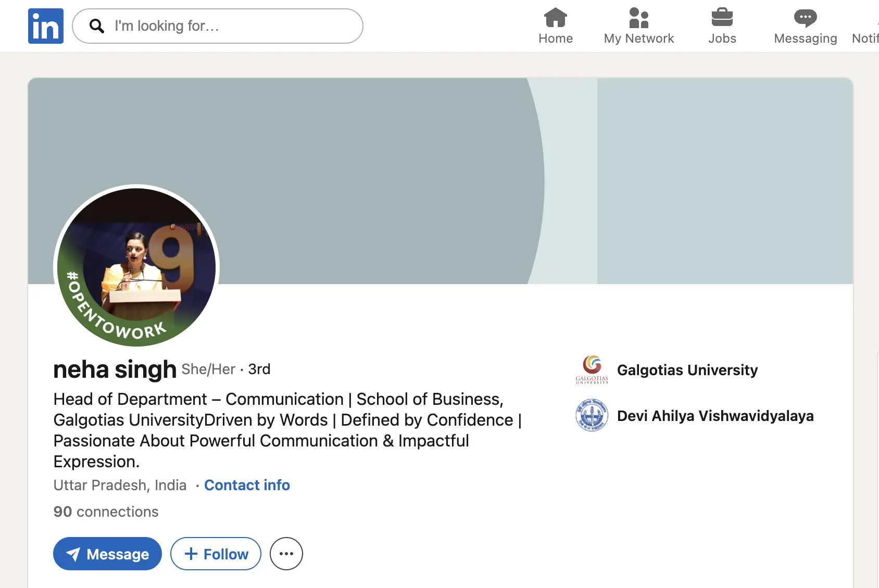
Task: Open the Jobs section
Action: [722, 27]
